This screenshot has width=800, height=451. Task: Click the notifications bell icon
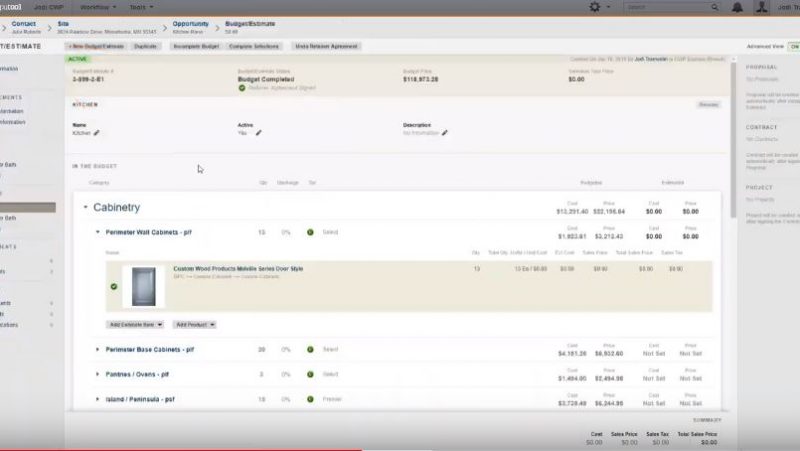737,7
